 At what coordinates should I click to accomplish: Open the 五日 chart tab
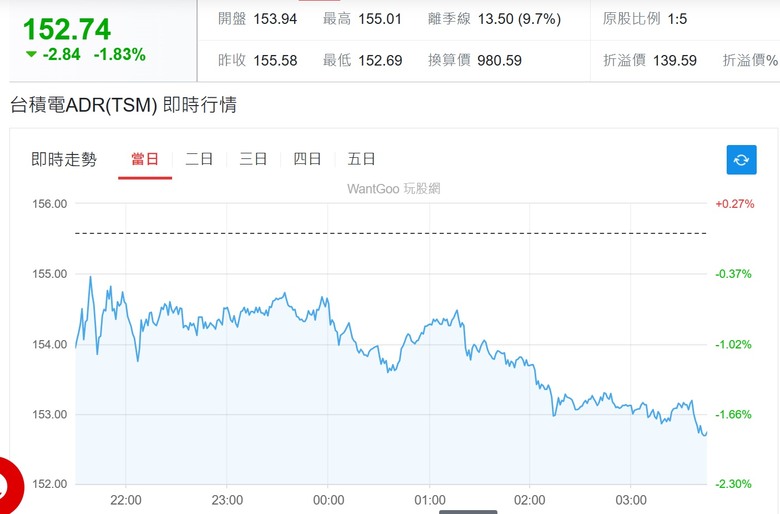click(x=361, y=159)
